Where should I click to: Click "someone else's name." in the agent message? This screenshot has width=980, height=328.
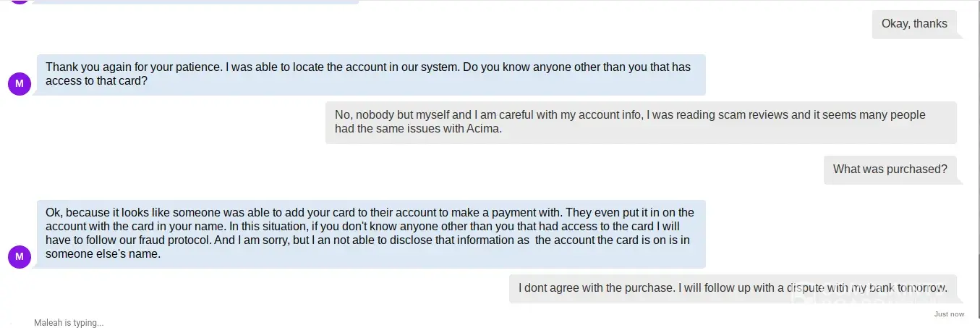point(103,254)
